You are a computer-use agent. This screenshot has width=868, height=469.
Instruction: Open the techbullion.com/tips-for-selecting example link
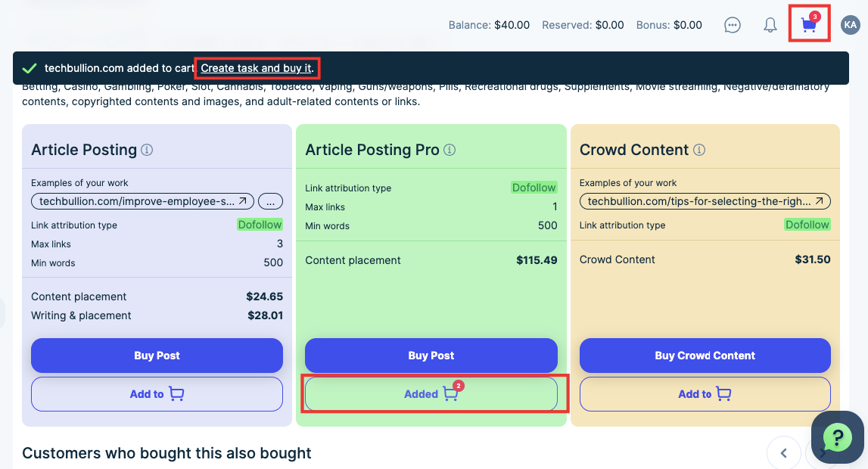705,201
